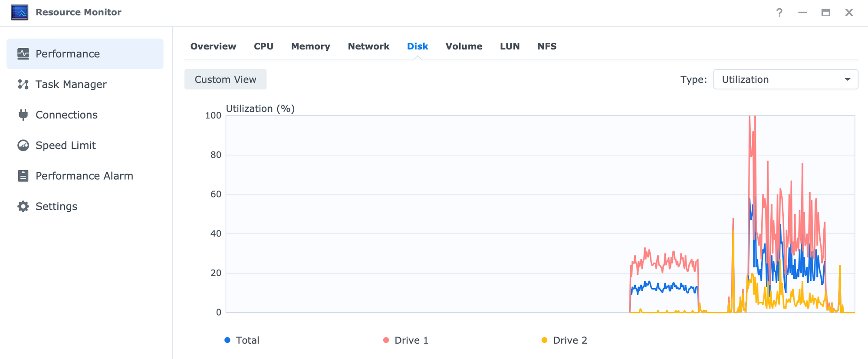Close the Resource Monitor window
Viewport: 868px width, 359px height.
click(849, 13)
